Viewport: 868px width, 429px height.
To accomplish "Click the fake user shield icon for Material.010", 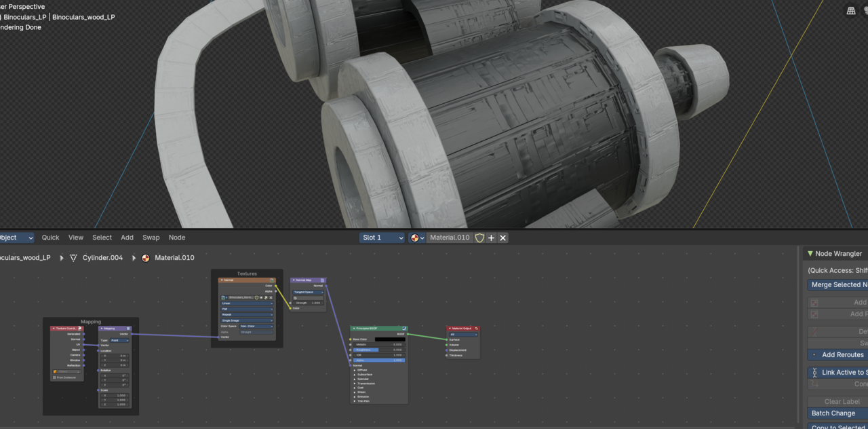I will coord(479,238).
